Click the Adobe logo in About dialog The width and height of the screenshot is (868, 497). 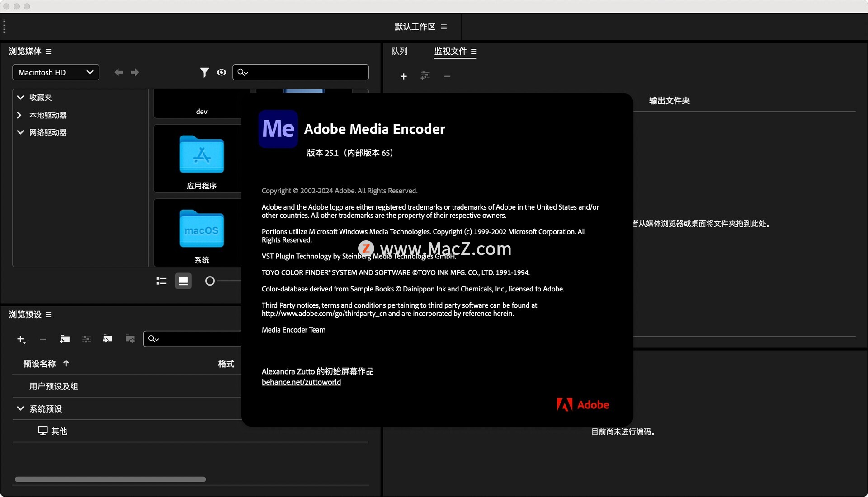[583, 405]
